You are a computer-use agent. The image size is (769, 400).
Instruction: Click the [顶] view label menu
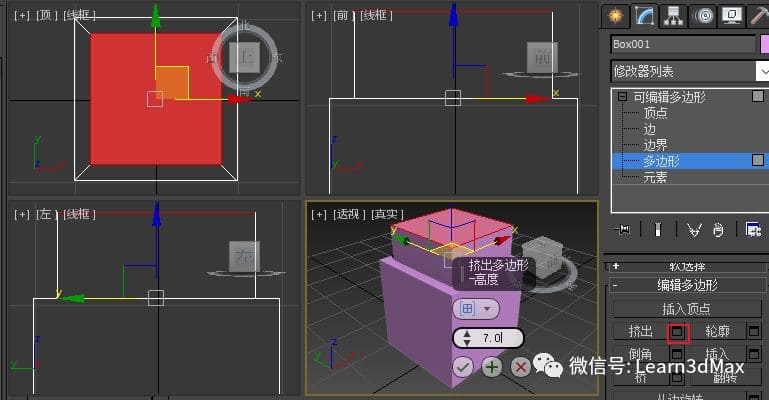(46, 15)
